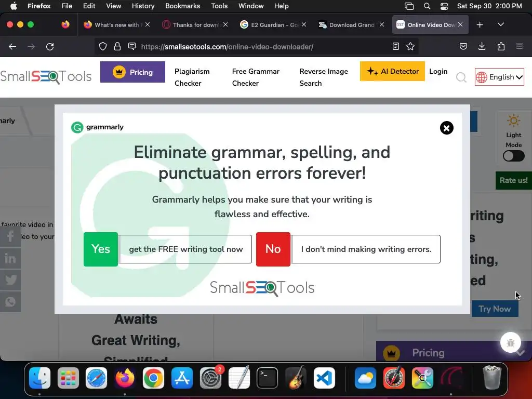This screenshot has width=532, height=399.
Task: Choose 'I don't mind making writing errors.'
Action: (x=366, y=249)
